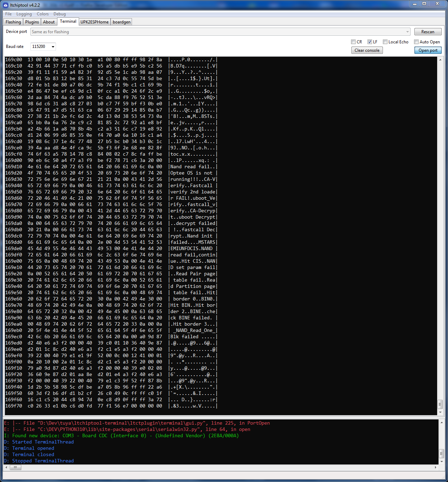Image resolution: width=448 pixels, height=482 pixels.
Task: Open the Debug menu
Action: (59, 14)
